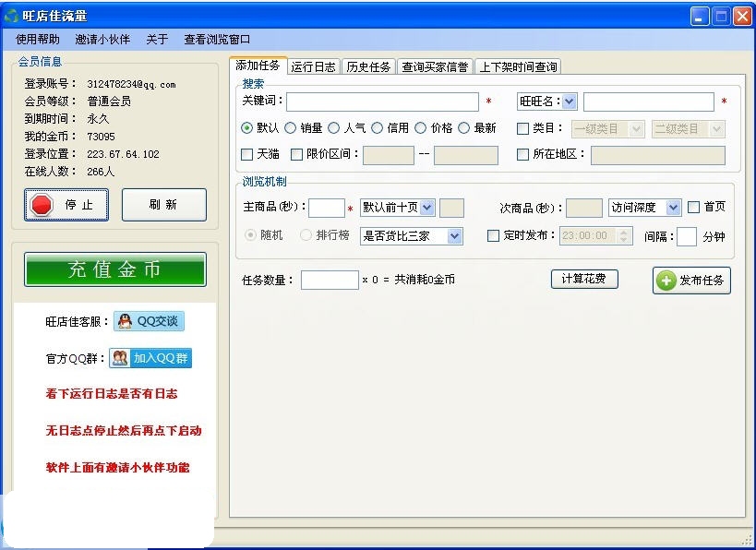Click the 间隔 minutes input field
Viewport: 756px width, 550px height.
pos(687,236)
